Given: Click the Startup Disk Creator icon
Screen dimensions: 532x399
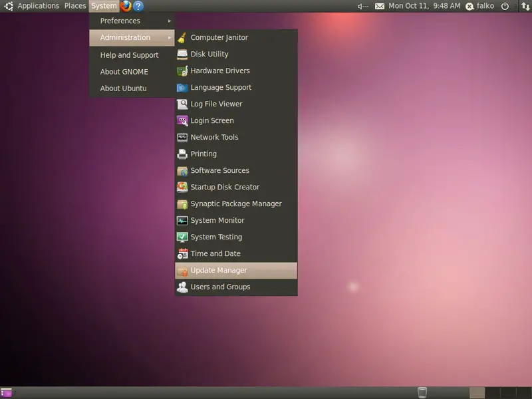Looking at the screenshot, I should [182, 188].
